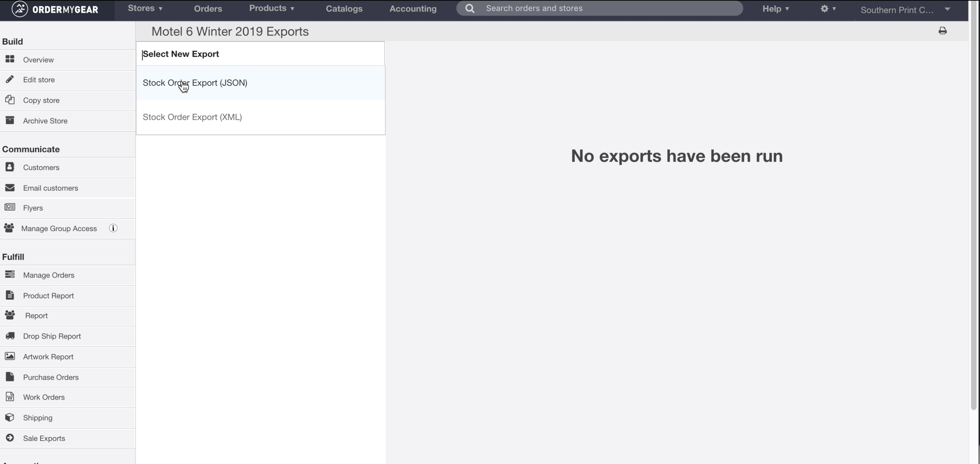Image resolution: width=980 pixels, height=464 pixels.
Task: Open the Select New Export combo box
Action: 260,54
